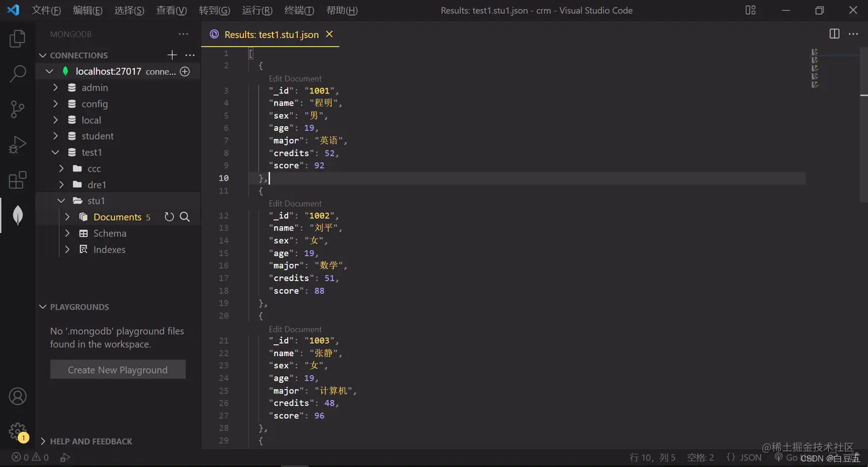This screenshot has width=868, height=467.
Task: Split the editor right
Action: (834, 34)
